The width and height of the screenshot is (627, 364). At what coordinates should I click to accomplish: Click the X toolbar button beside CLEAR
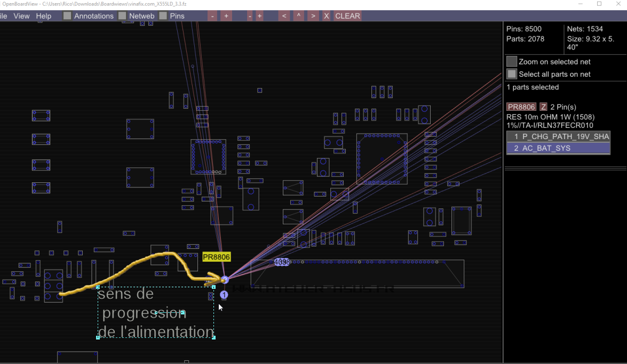pos(326,16)
